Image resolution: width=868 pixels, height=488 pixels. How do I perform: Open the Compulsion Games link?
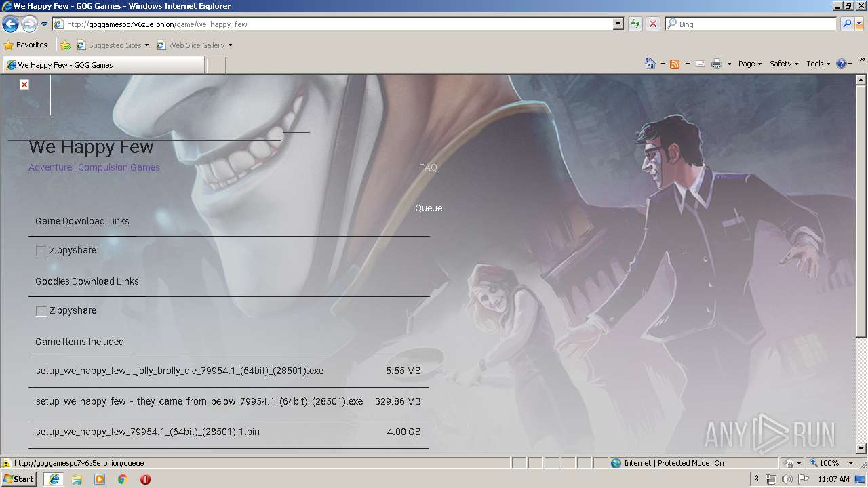coord(119,167)
